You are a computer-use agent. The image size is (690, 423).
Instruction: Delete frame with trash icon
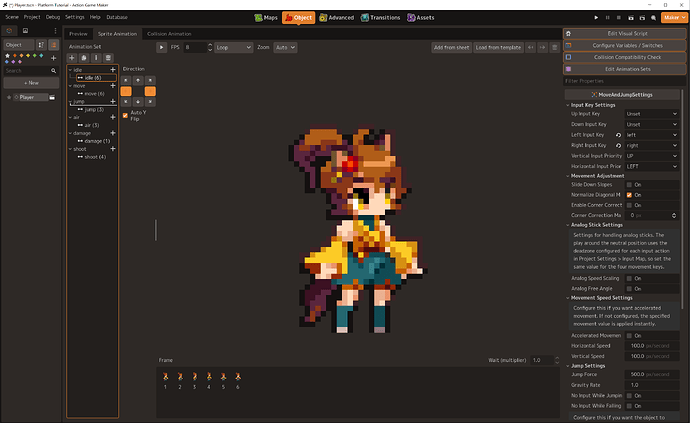[x=554, y=47]
